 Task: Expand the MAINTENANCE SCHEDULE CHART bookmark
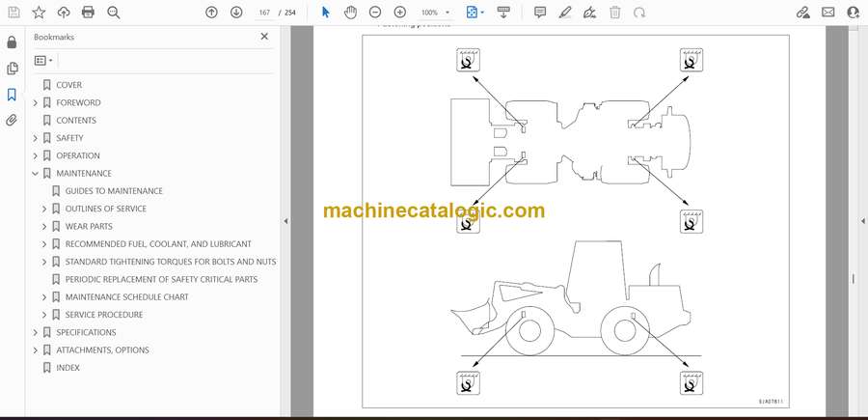pyautogui.click(x=44, y=297)
